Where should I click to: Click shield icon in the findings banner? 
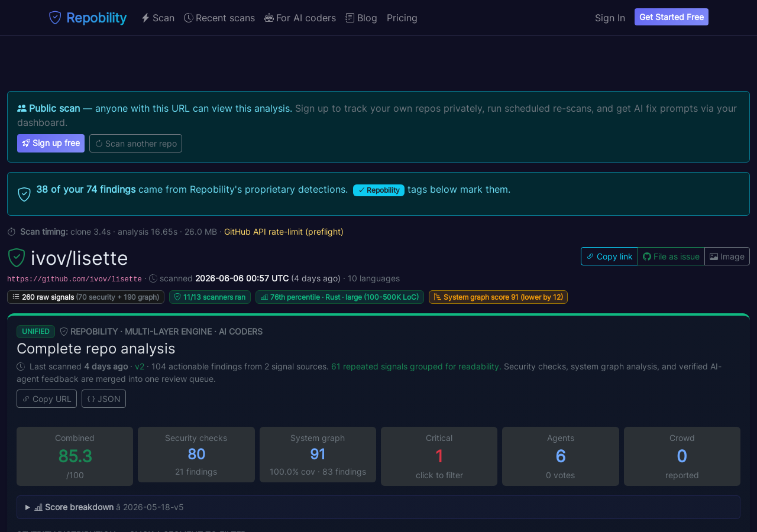click(x=24, y=194)
